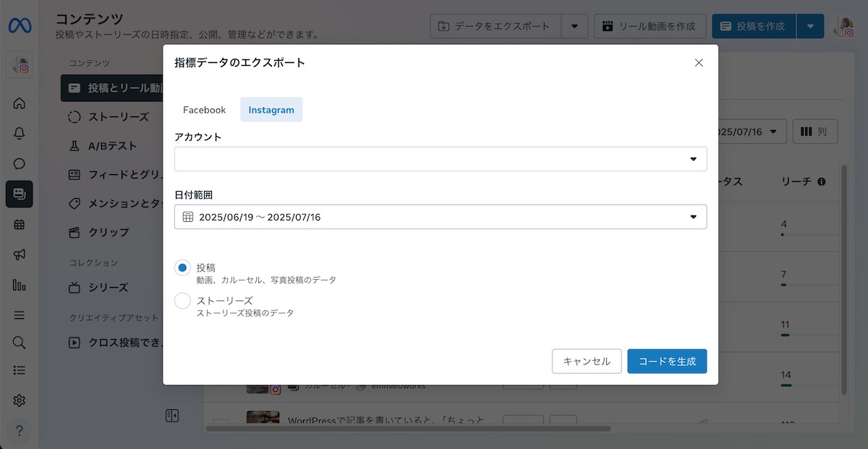This screenshot has height=449, width=868.
Task: Open the inbox chat bubble icon
Action: click(20, 164)
